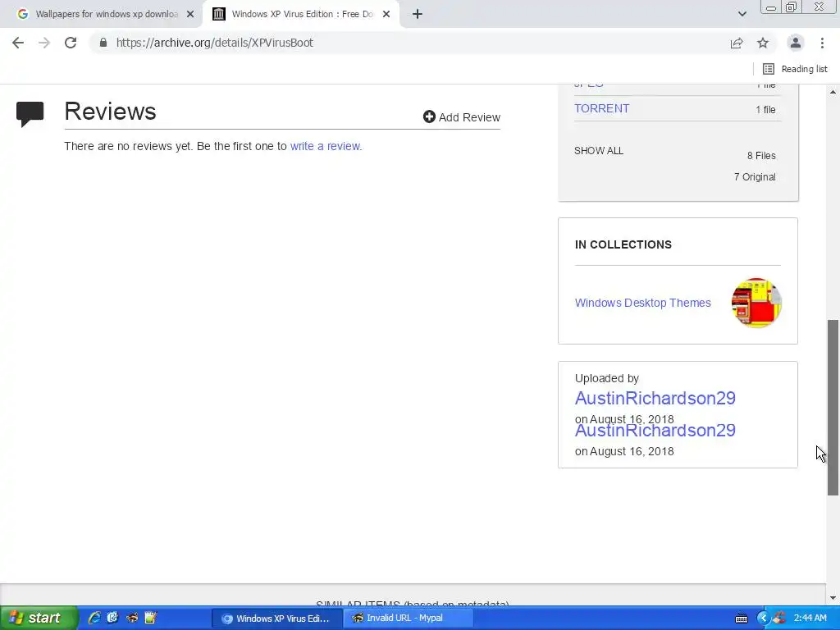Click the IN COLLECTIONS heading
This screenshot has height=630, width=840.
pos(623,244)
